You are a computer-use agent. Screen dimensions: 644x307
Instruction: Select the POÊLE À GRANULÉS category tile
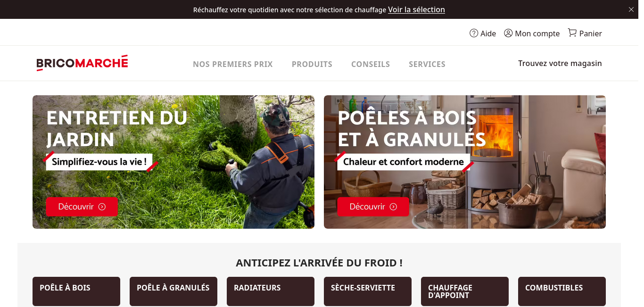(x=173, y=291)
